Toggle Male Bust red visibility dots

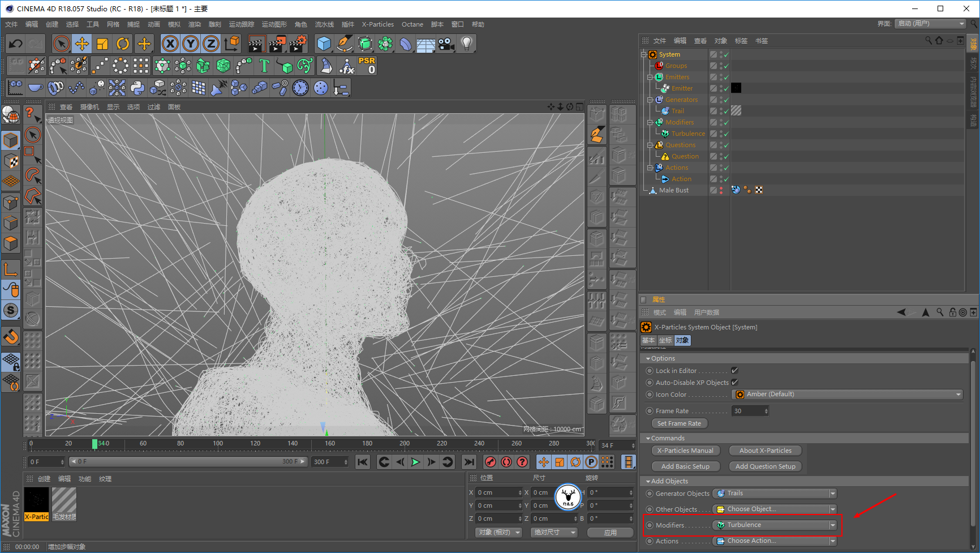pyautogui.click(x=721, y=190)
